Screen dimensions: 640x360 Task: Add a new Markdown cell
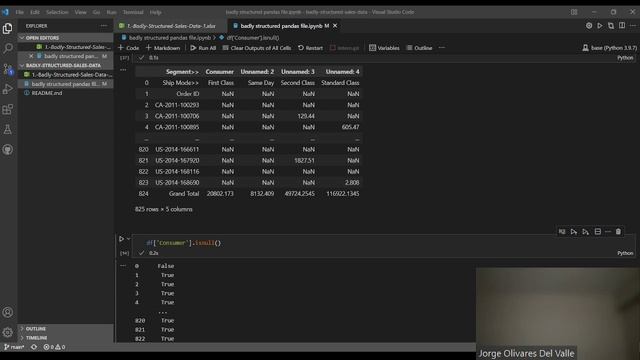(x=163, y=48)
